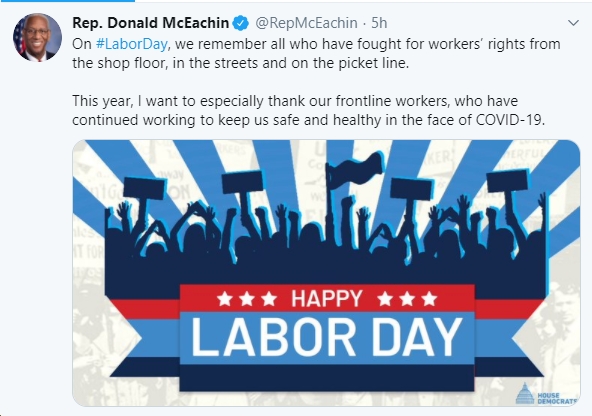
Task: Open the @RepMcEachin handle link
Action: pos(306,23)
